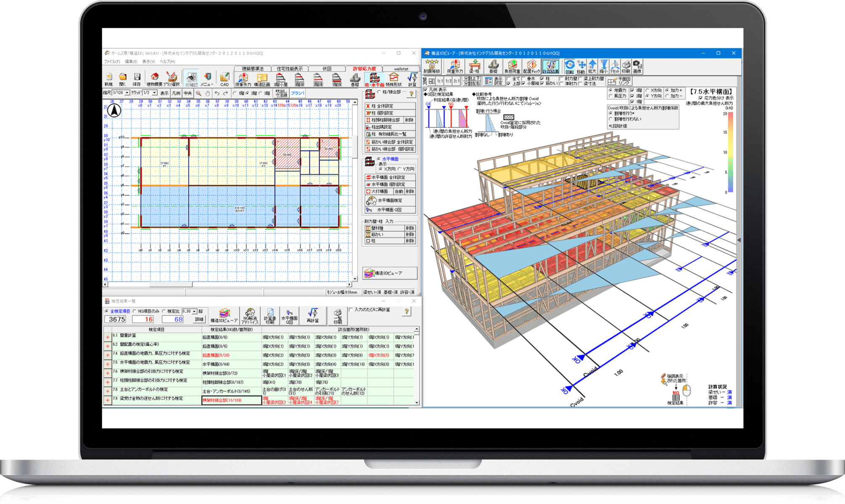845x504 pixels.
Task: Click the NG解消アドバイス icon
Action: tap(250, 316)
